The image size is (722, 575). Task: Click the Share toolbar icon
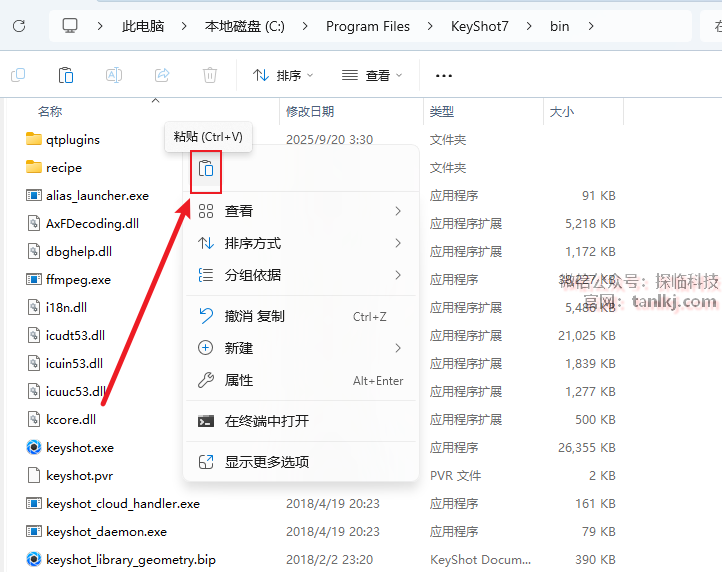[162, 75]
